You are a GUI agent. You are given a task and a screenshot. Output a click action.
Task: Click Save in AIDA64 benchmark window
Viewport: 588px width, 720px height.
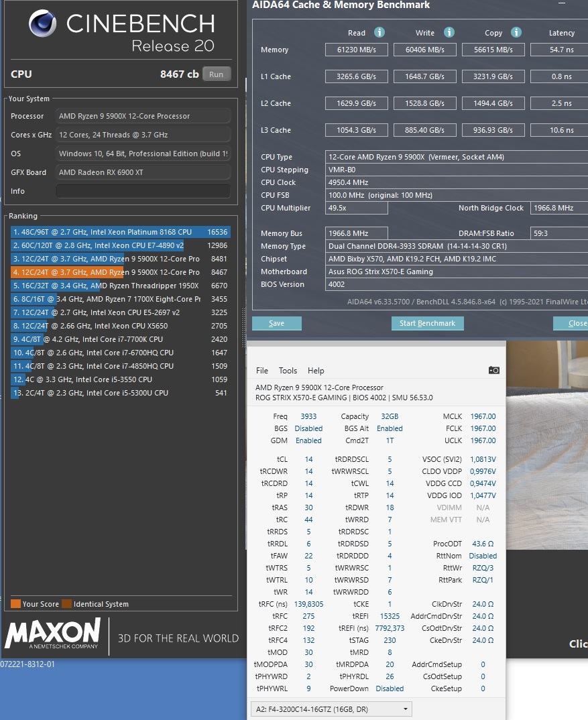coord(276,323)
